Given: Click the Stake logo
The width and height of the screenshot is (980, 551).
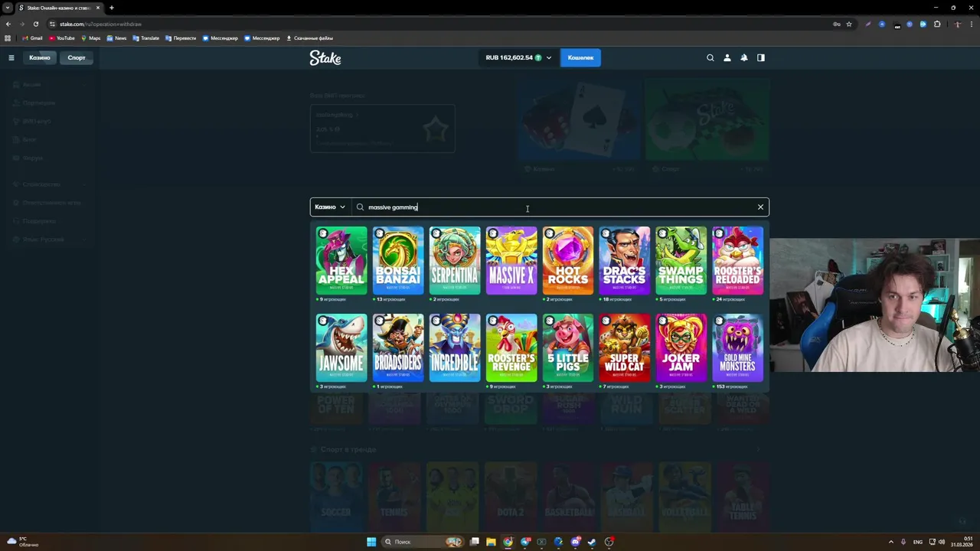Looking at the screenshot, I should (x=325, y=57).
